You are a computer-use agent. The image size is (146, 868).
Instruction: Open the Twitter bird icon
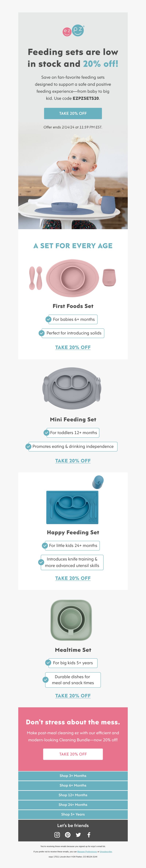click(x=78, y=835)
